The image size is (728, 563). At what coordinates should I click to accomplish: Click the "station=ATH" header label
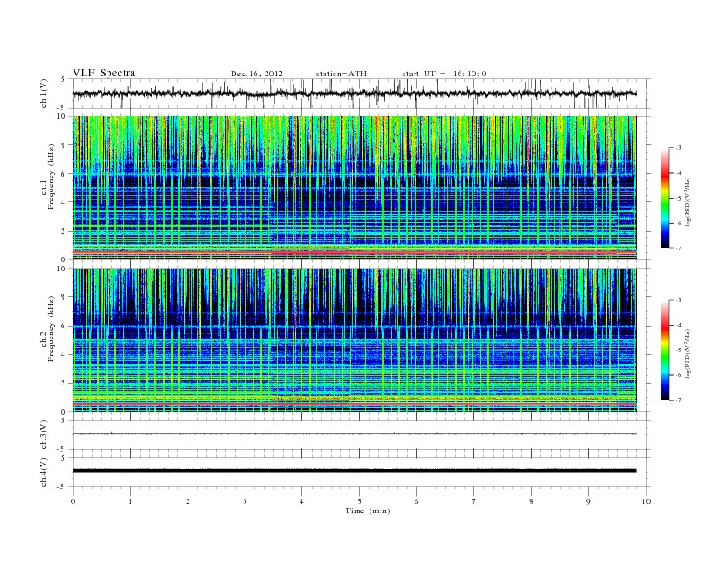(x=341, y=74)
